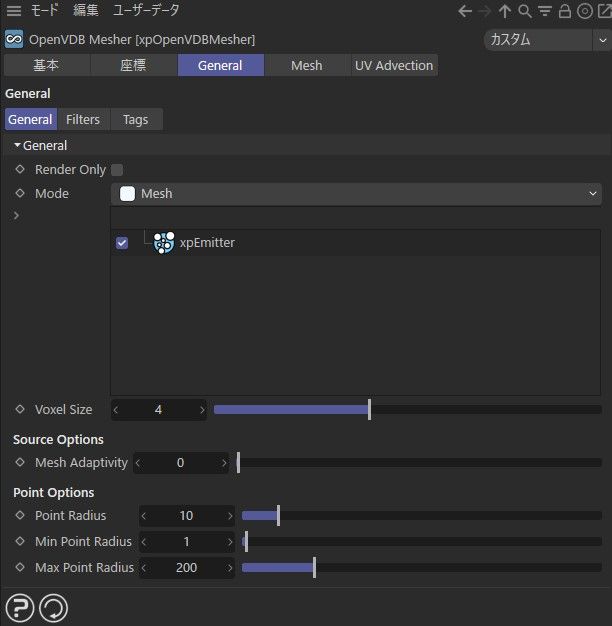Viewport: 612px width, 626px height.
Task: Click the Point Radius value field
Action: [x=186, y=515]
